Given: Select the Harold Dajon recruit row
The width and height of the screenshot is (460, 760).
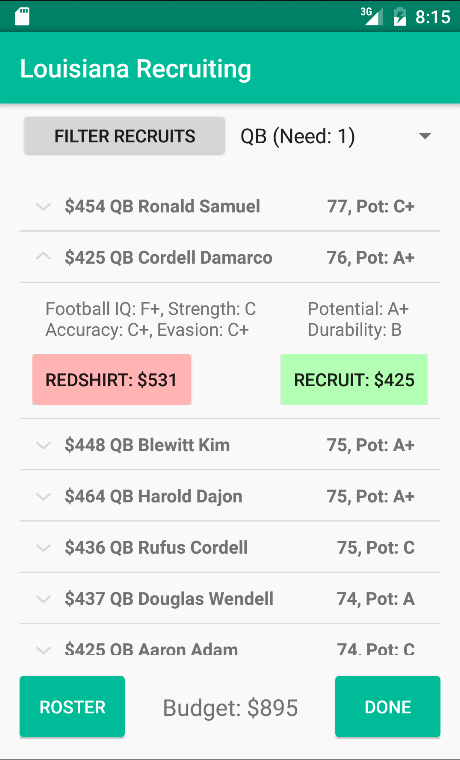Looking at the screenshot, I should [x=230, y=496].
